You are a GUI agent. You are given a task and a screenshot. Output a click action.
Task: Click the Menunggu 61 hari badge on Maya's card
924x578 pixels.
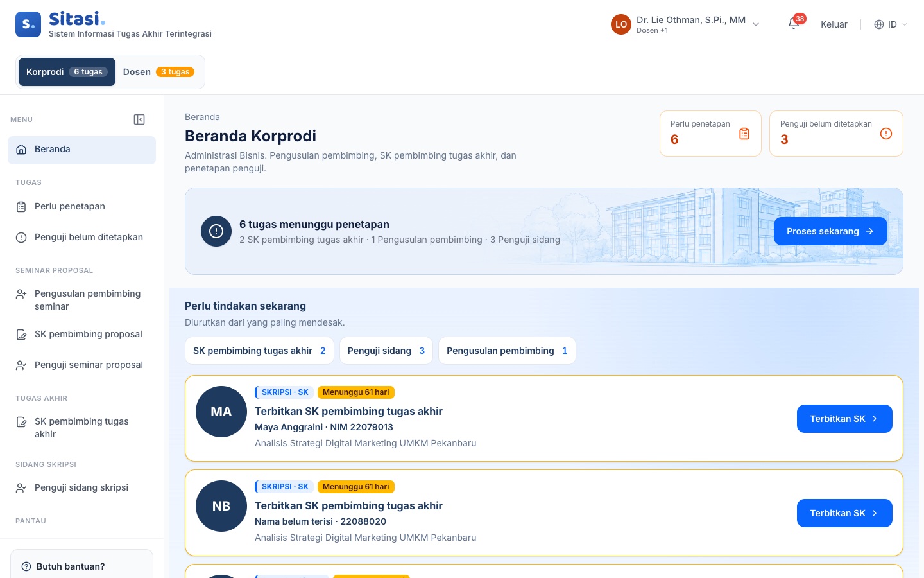click(x=356, y=392)
